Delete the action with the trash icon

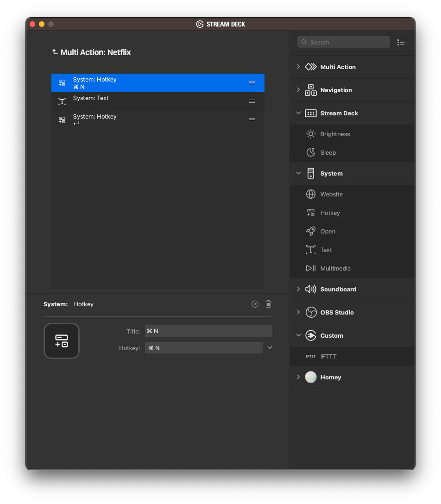pos(268,304)
